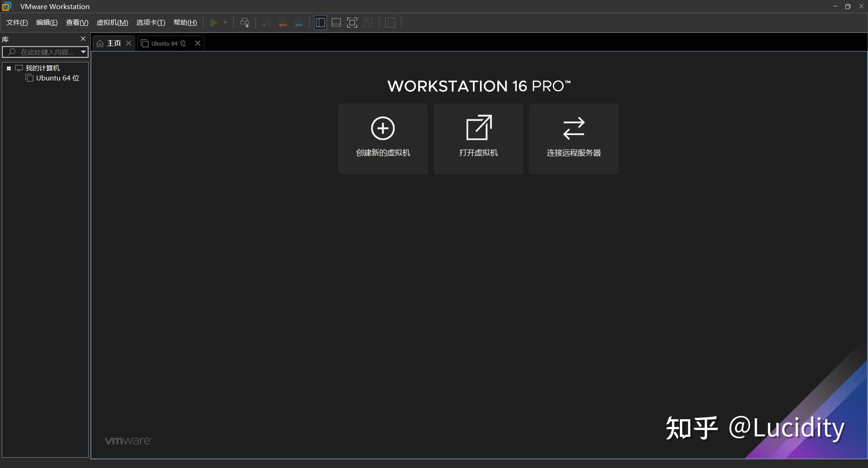This screenshot has height=468, width=868.
Task: Open the 编辑(E) menu
Action: 47,23
